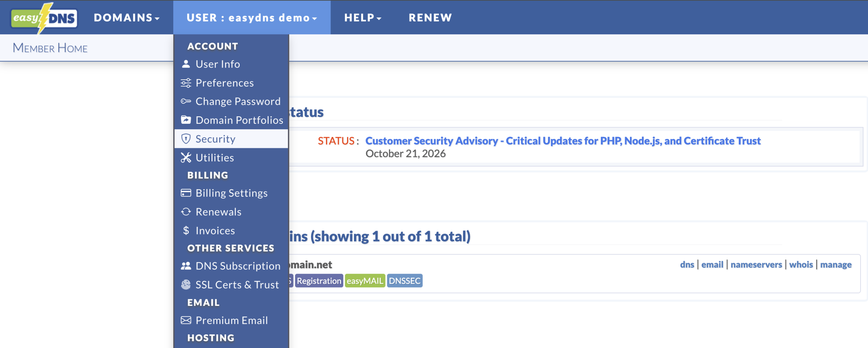
Task: Select Premium Email menu entry
Action: pos(231,320)
